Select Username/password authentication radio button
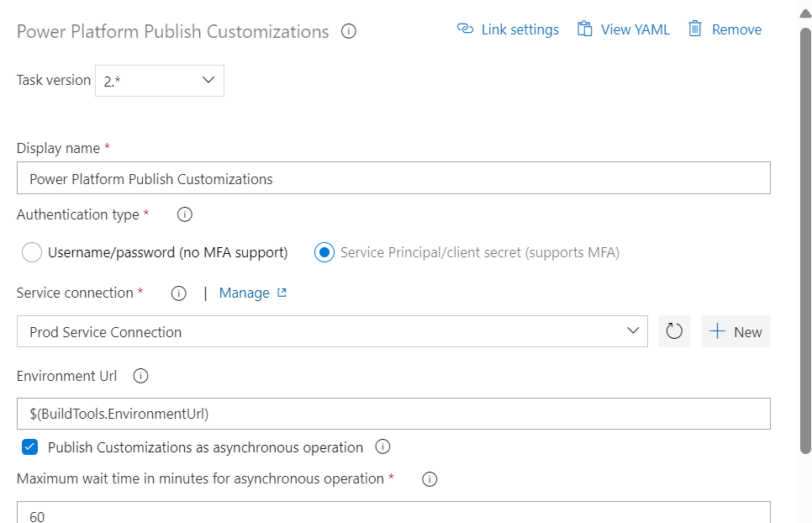The width and height of the screenshot is (812, 523). (32, 253)
